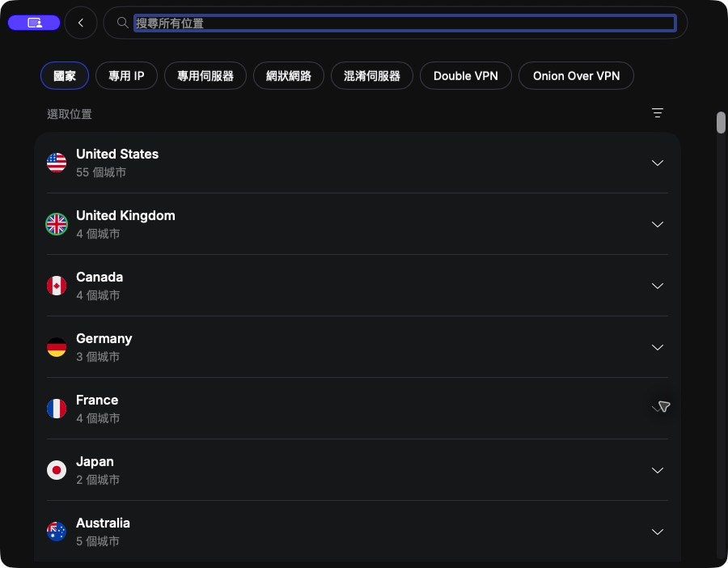This screenshot has height=568, width=728.
Task: Expand France city list
Action: 658,409
